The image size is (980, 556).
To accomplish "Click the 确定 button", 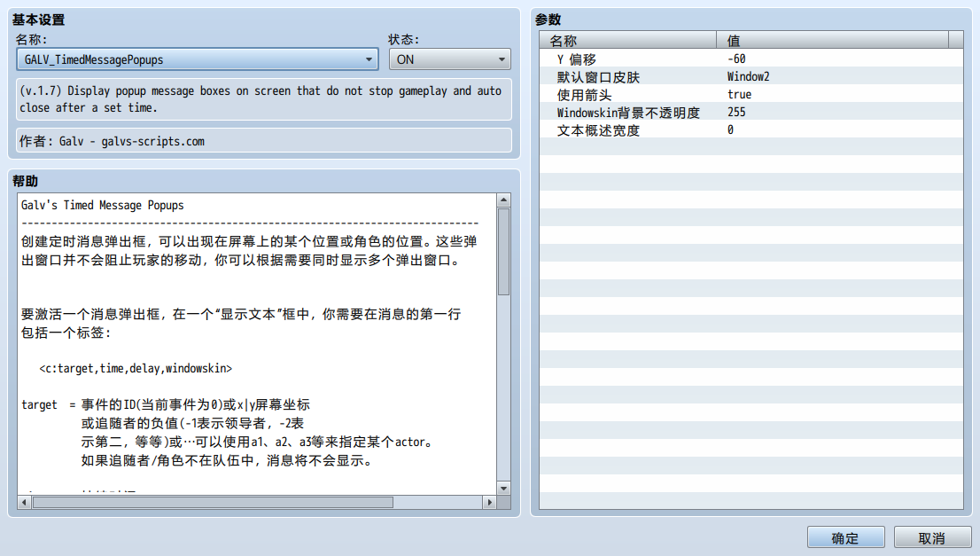I will 845,538.
